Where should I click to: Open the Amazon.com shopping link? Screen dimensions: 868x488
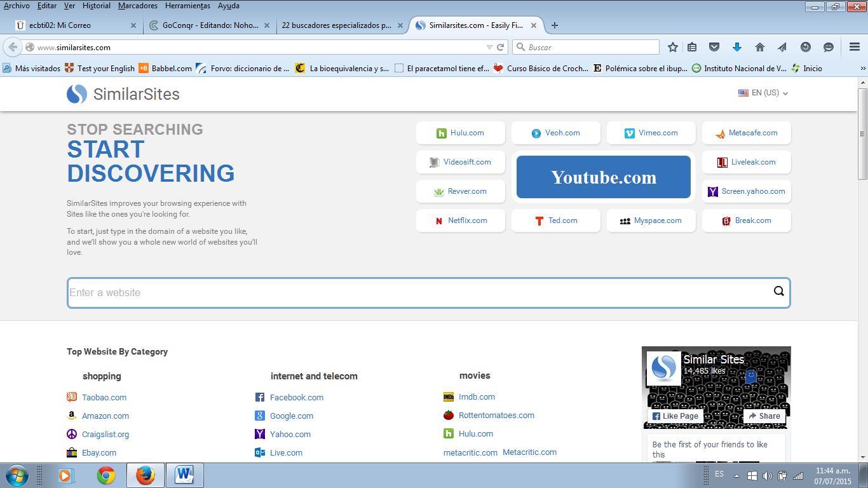(105, 416)
